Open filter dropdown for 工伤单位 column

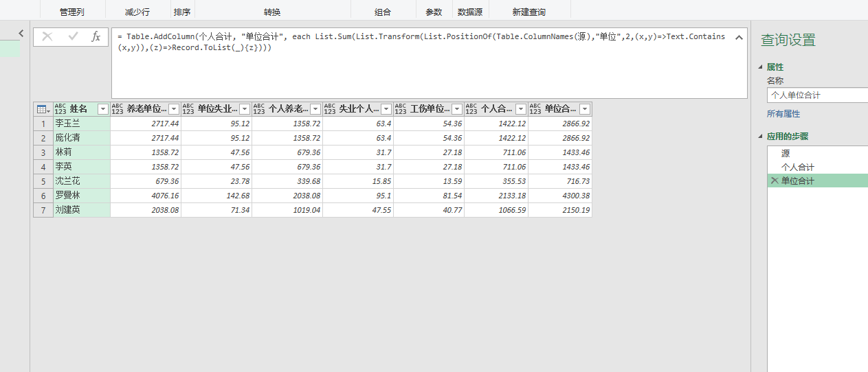(x=457, y=109)
